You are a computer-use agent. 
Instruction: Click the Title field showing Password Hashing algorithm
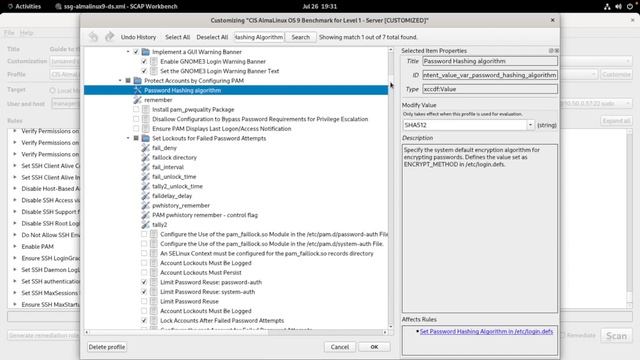pyautogui.click(x=490, y=61)
